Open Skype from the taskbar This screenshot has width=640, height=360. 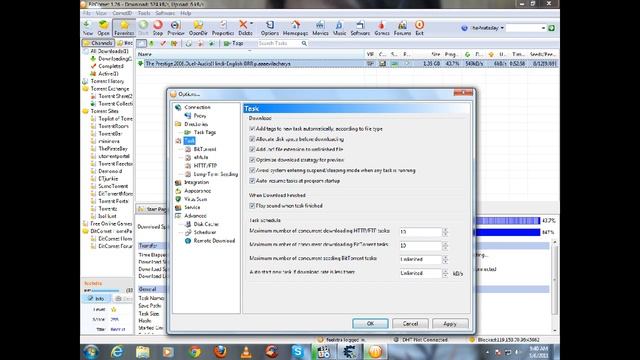(298, 351)
